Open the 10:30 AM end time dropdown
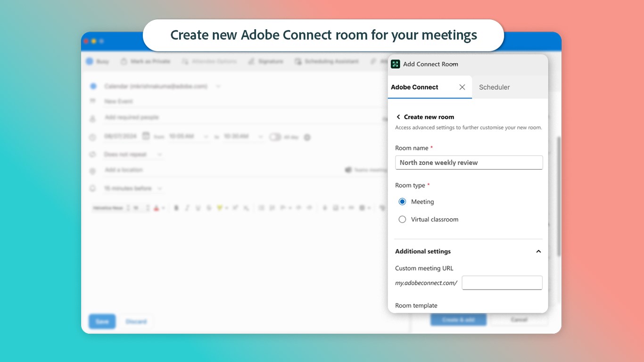 click(244, 136)
